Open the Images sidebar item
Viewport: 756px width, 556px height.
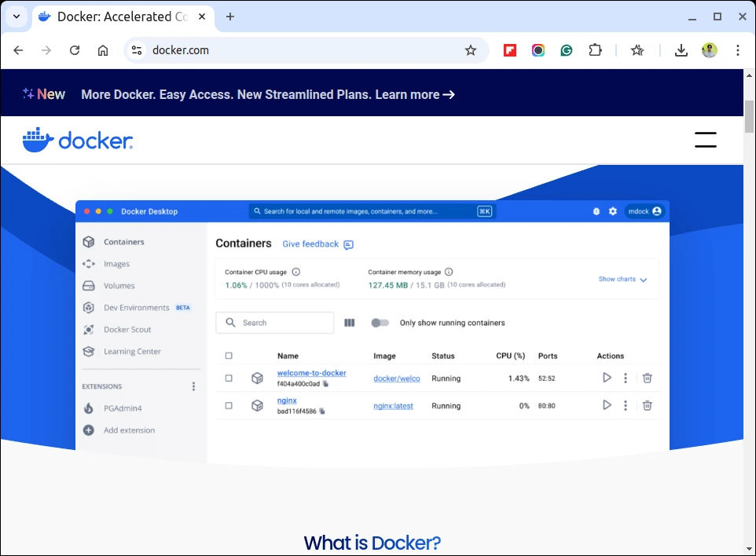pyautogui.click(x=116, y=264)
